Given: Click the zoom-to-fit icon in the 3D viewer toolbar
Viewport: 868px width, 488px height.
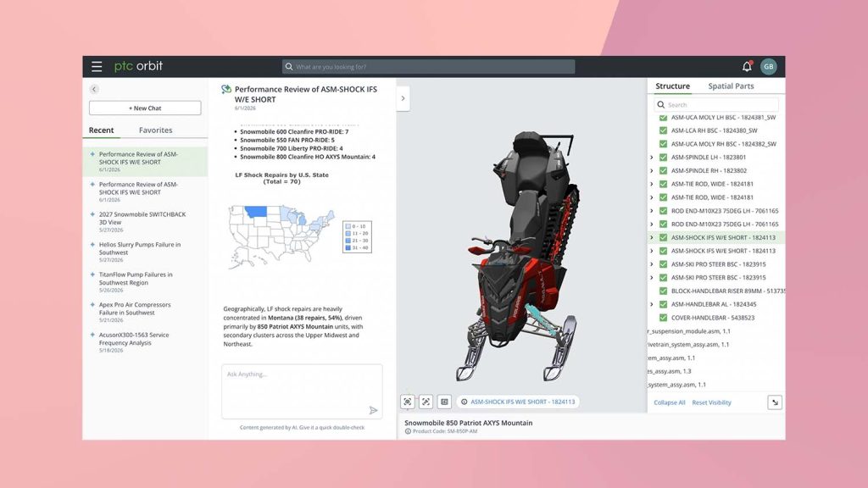Looking at the screenshot, I should (426, 402).
